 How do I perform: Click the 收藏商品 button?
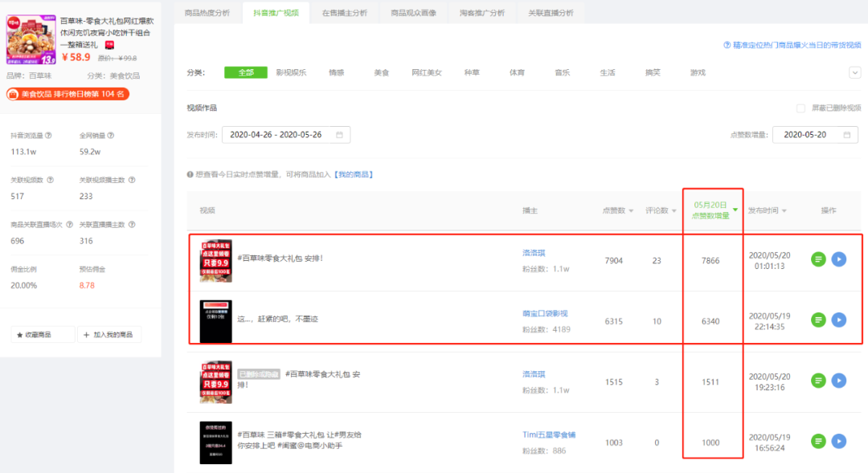click(43, 335)
